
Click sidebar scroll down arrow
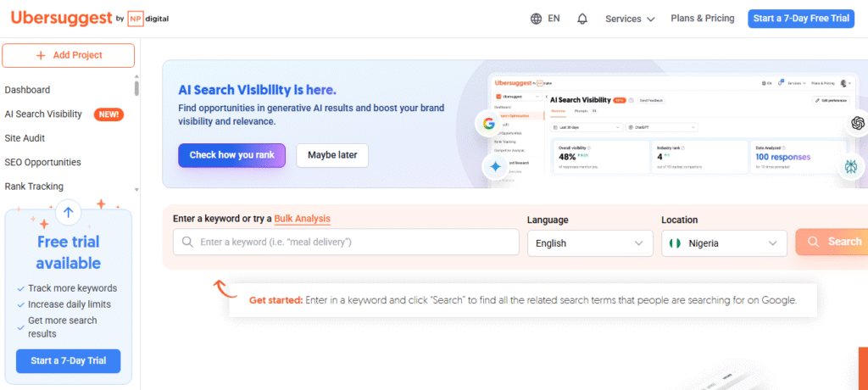coord(136,190)
